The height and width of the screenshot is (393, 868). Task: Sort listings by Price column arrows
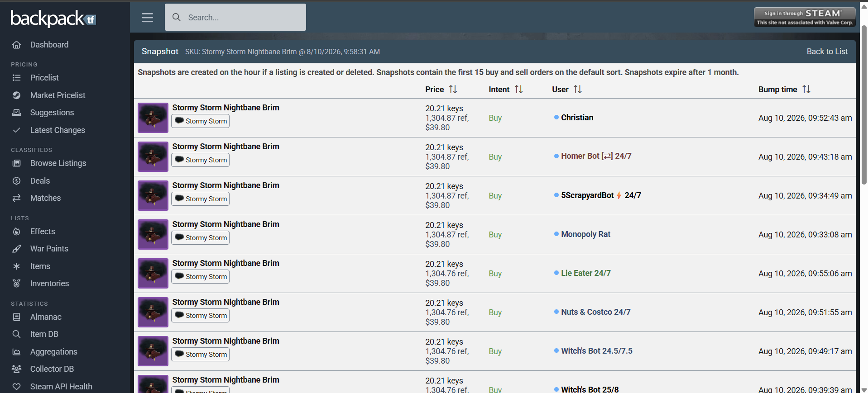tap(453, 90)
